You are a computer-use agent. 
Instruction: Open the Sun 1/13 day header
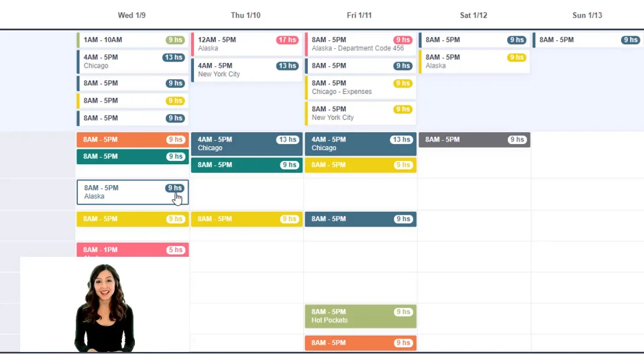coord(588,15)
